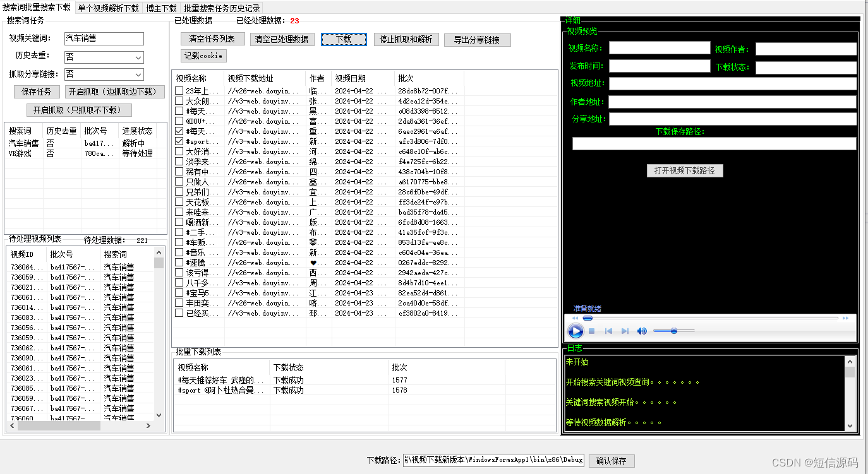Click 视频下载地址 column header
868x474 pixels.
[265, 78]
